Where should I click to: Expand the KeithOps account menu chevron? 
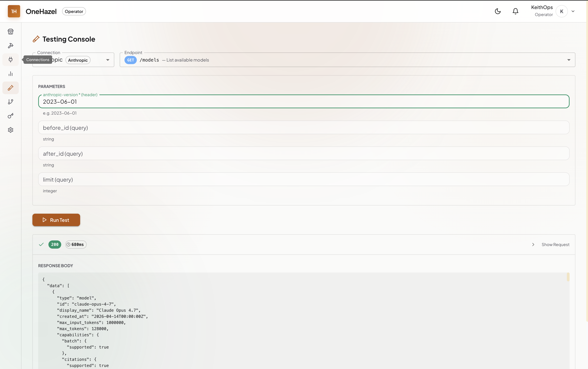tap(573, 11)
